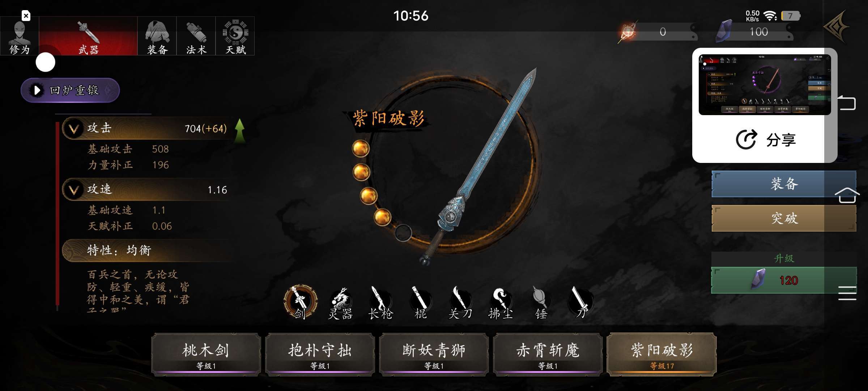The image size is (868, 391).
Task: Select the 关刀 glaive weapon icon
Action: pyautogui.click(x=460, y=303)
